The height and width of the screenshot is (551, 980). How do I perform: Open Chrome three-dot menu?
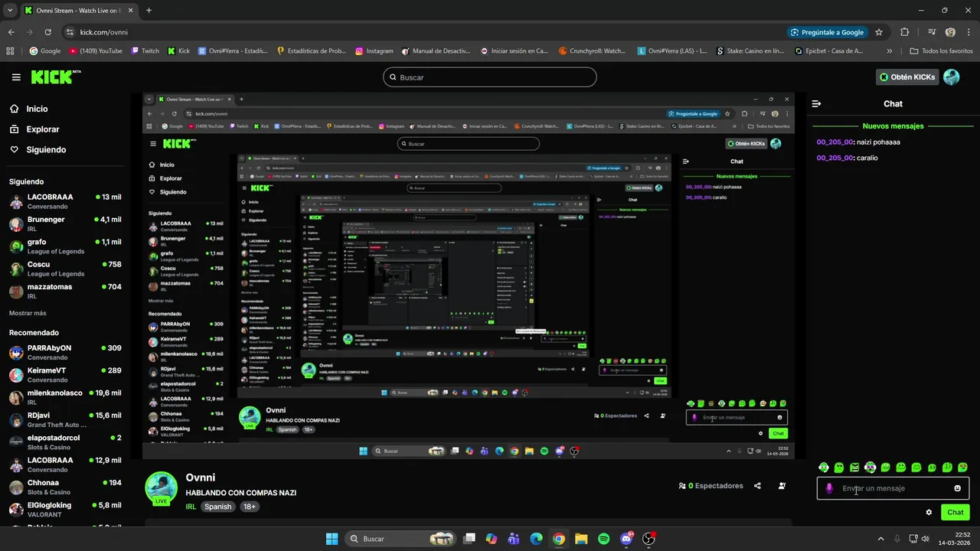point(968,32)
